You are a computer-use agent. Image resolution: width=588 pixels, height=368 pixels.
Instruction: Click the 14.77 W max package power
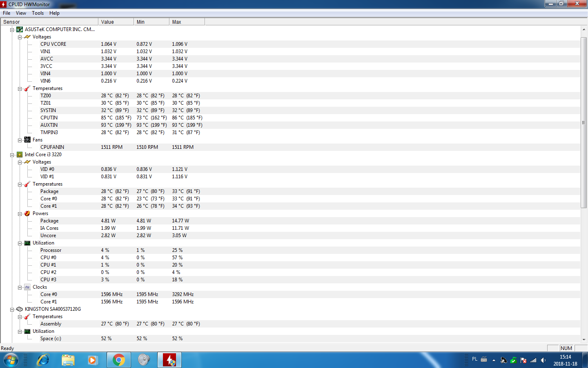pyautogui.click(x=180, y=221)
